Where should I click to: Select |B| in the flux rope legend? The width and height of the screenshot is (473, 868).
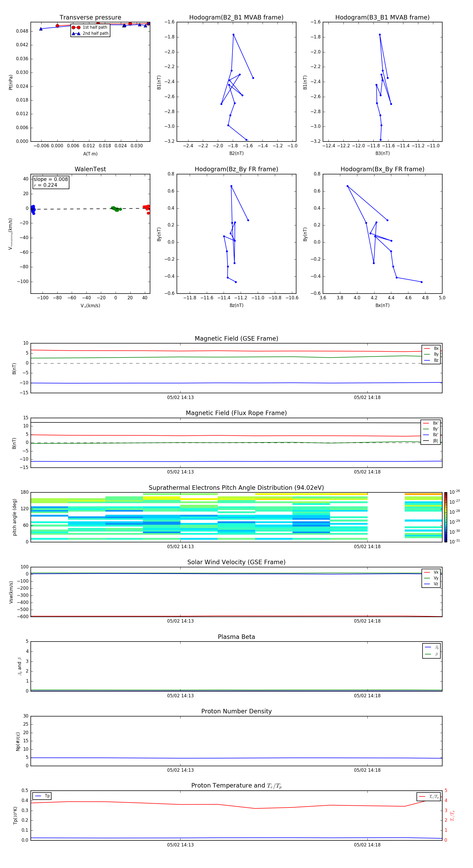point(431,441)
